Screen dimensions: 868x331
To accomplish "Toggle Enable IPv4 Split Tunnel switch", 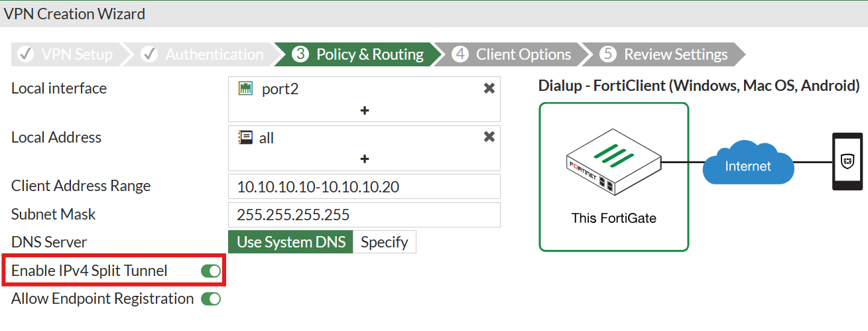I will 211,271.
